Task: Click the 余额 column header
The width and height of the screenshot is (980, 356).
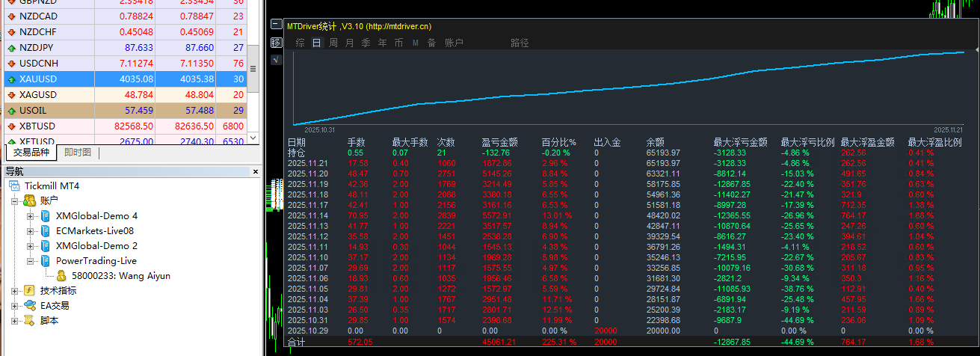Action: coord(656,142)
